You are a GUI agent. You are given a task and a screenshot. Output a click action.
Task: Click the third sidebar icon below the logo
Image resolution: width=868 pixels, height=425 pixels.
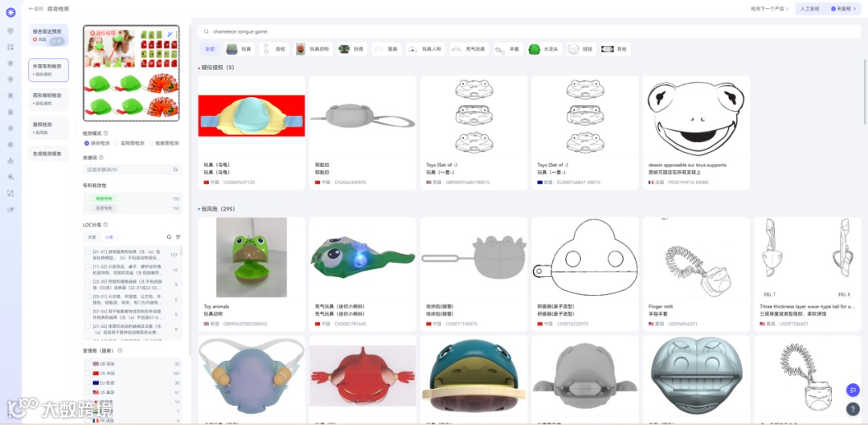pos(10,63)
